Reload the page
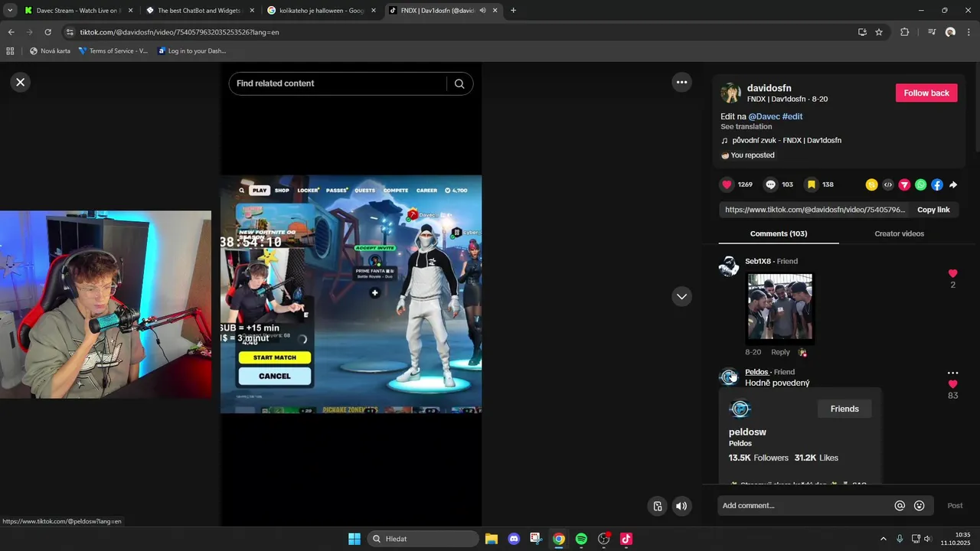 click(47, 32)
